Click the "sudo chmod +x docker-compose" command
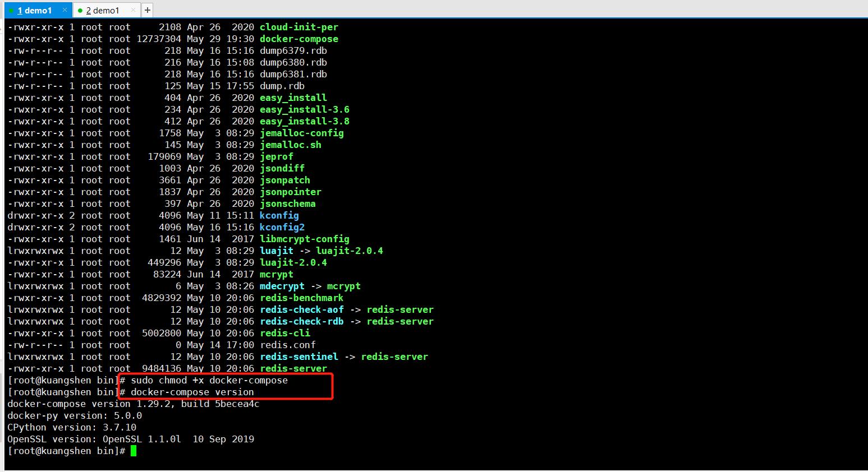Image resolution: width=868 pixels, height=472 pixels. (209, 380)
